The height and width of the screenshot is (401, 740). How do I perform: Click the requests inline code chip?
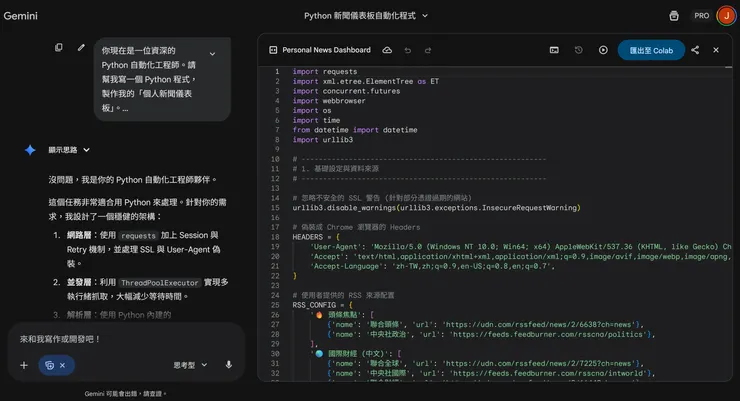click(x=138, y=235)
